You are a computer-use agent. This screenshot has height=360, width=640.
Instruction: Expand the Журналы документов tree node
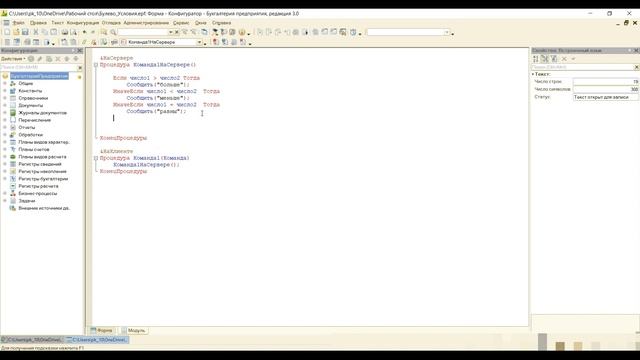[5, 113]
